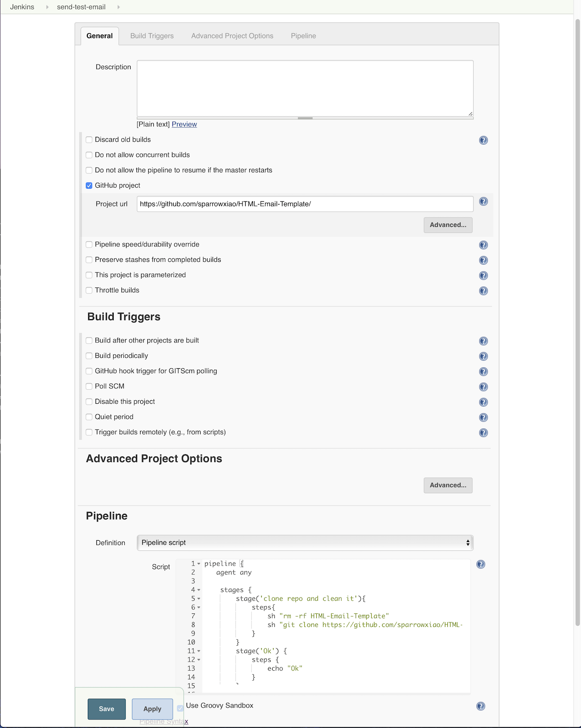Collapse stages block fold on line 4

(x=199, y=590)
